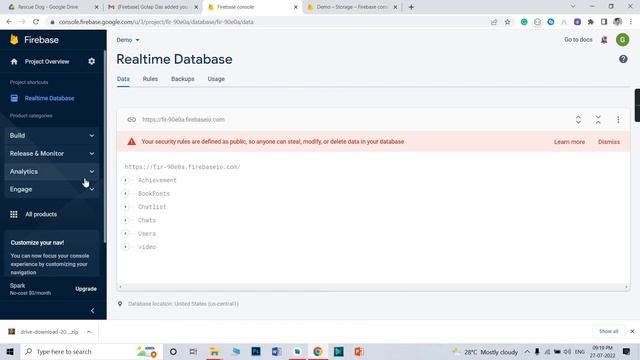
Task: Share this page icon in address bar
Action: click(494, 22)
